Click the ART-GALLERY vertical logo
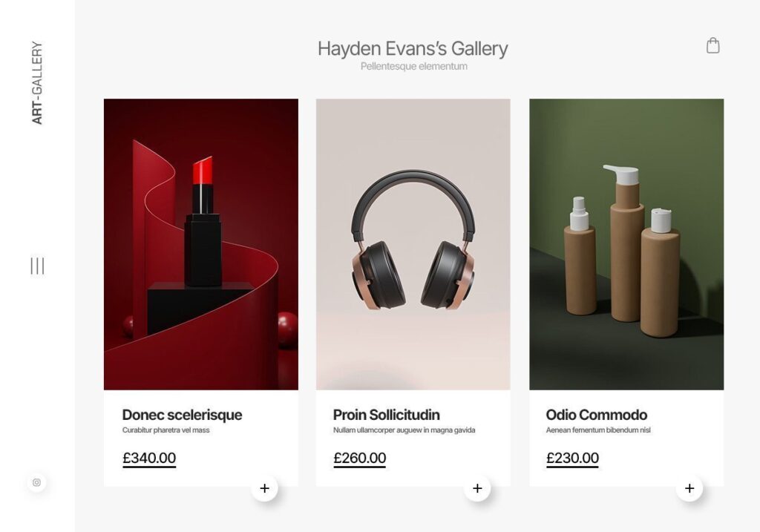This screenshot has height=532, width=760. click(x=37, y=83)
